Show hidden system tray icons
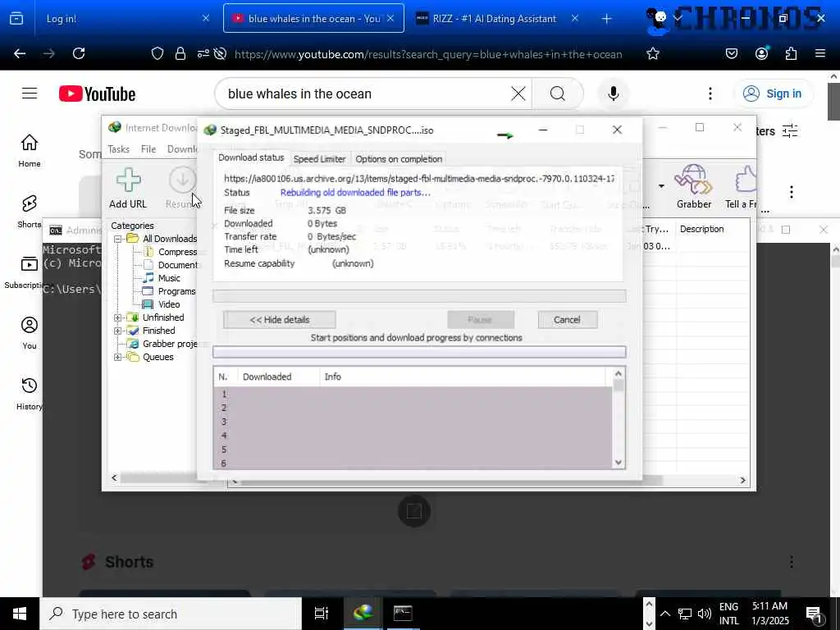The height and width of the screenshot is (630, 840). tap(664, 614)
